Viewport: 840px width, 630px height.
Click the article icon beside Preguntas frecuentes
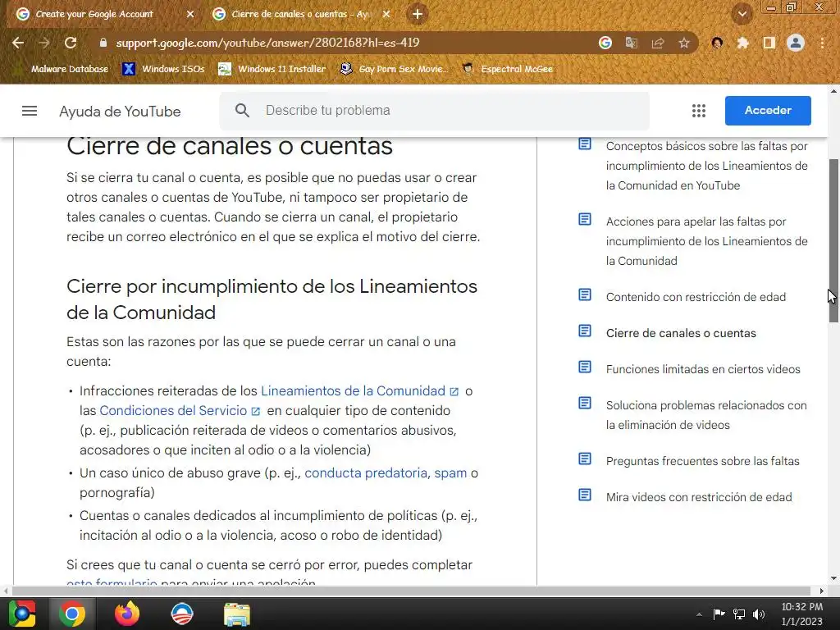pyautogui.click(x=584, y=459)
